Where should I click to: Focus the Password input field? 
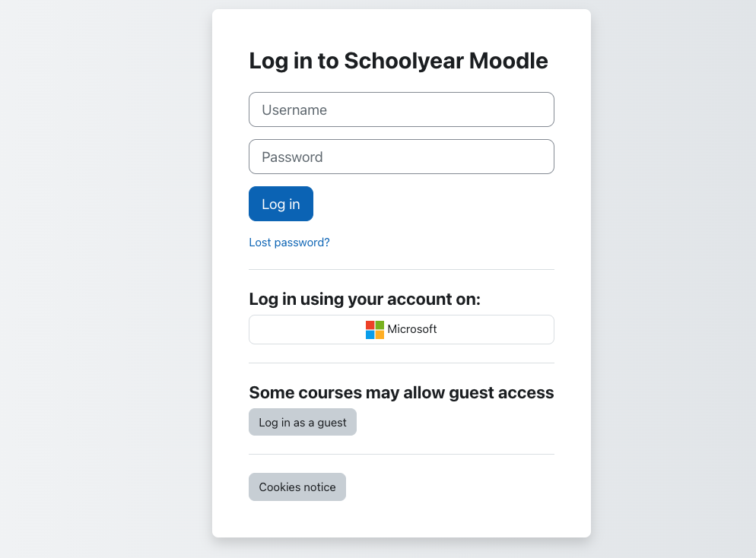(401, 157)
